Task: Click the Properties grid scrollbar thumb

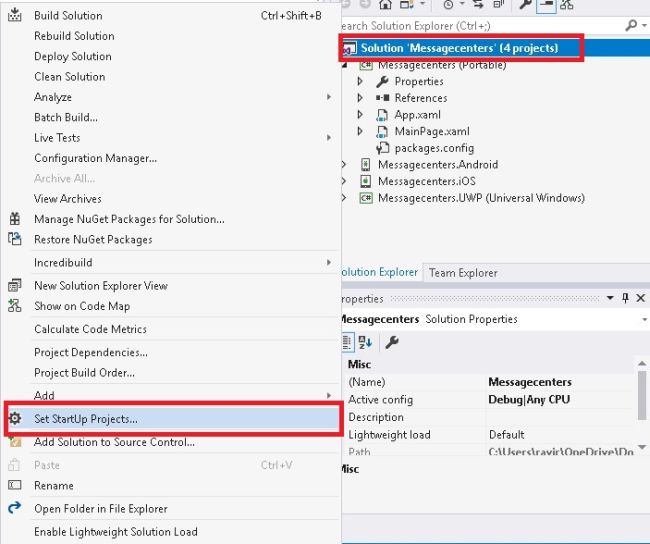Action: point(642,396)
